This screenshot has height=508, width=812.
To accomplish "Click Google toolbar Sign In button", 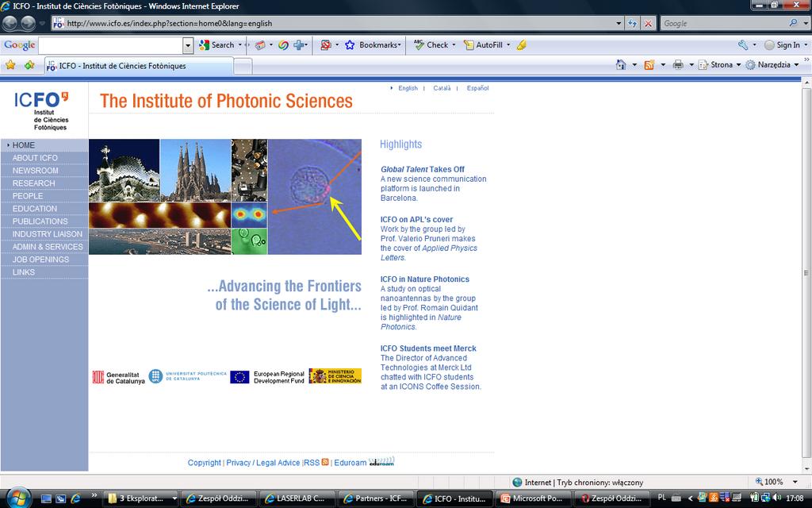I will coord(783,45).
